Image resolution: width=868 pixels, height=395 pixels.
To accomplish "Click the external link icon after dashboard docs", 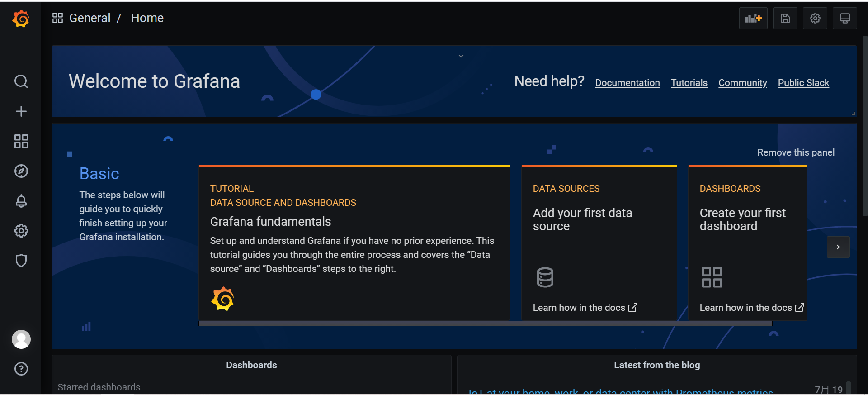I will pos(800,308).
